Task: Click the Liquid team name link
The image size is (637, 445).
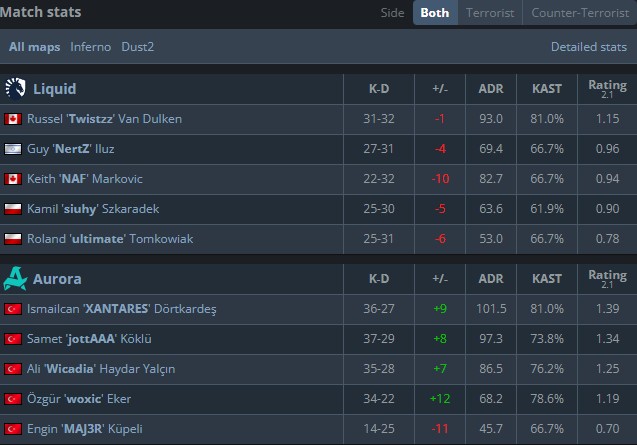Action: click(54, 89)
